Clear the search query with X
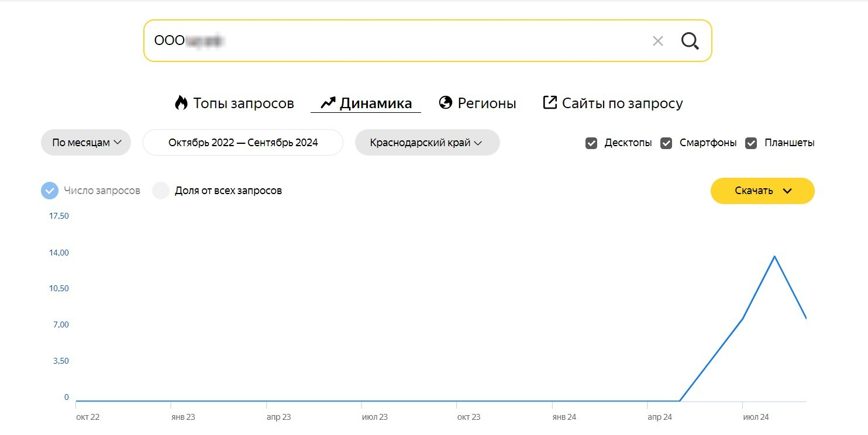Viewport: 868px width, 435px height. pyautogui.click(x=658, y=41)
